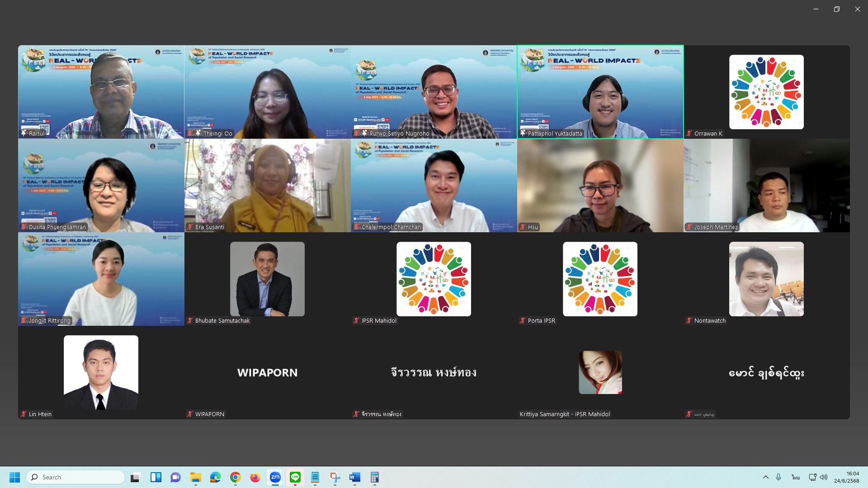This screenshot has width=868, height=488.
Task: Open volume and network quick settings
Action: pyautogui.click(x=818, y=477)
